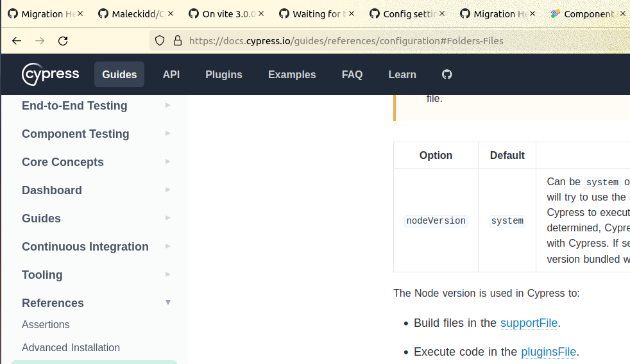Follow the supportFile link

pos(529,322)
